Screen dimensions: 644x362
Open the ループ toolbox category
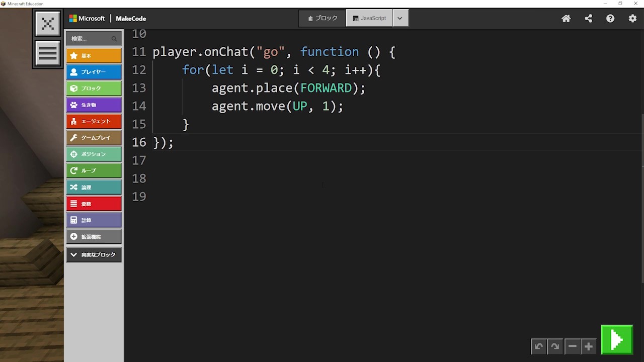[x=94, y=170]
